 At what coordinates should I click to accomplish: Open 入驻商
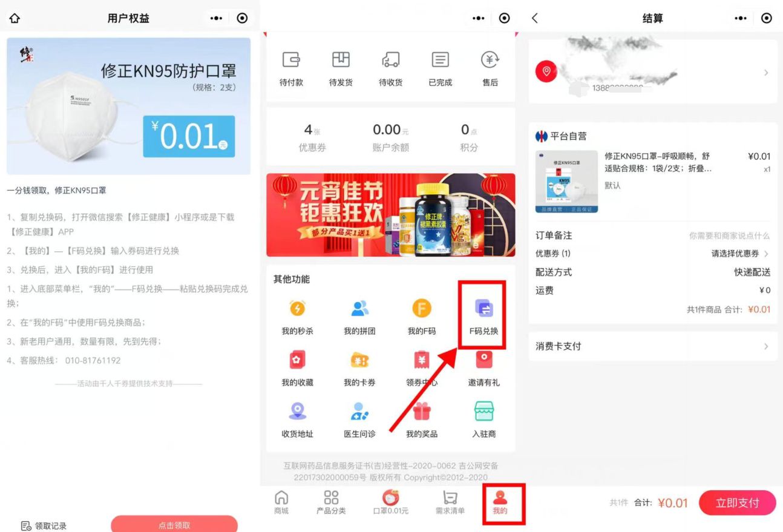coord(483,420)
